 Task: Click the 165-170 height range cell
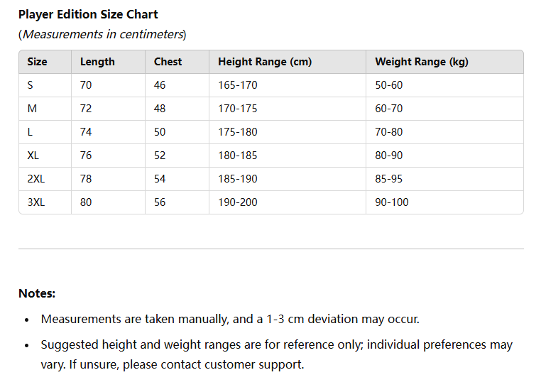coord(288,85)
